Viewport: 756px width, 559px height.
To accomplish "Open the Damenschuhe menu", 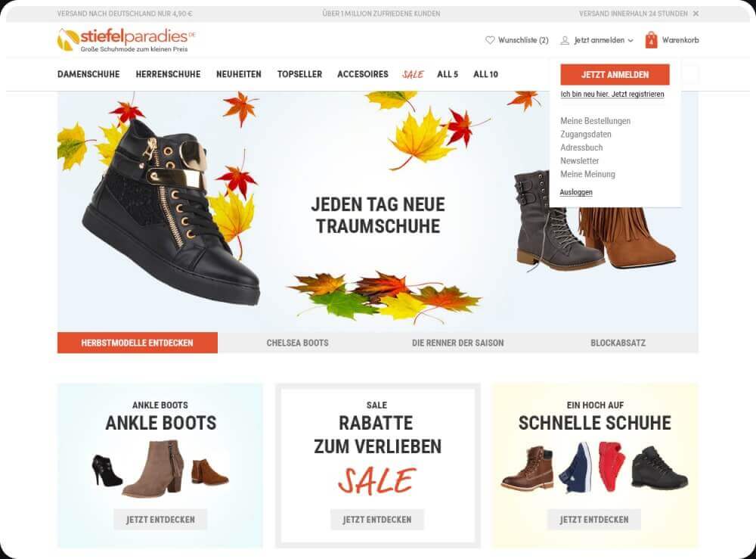I will tap(88, 74).
